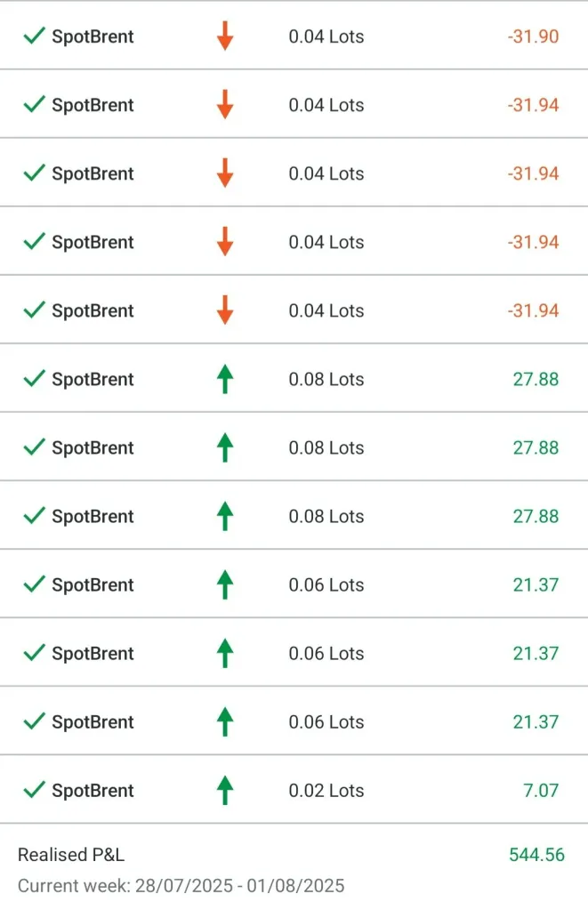Click the down arrow of the first -31.94 trade

(225, 105)
